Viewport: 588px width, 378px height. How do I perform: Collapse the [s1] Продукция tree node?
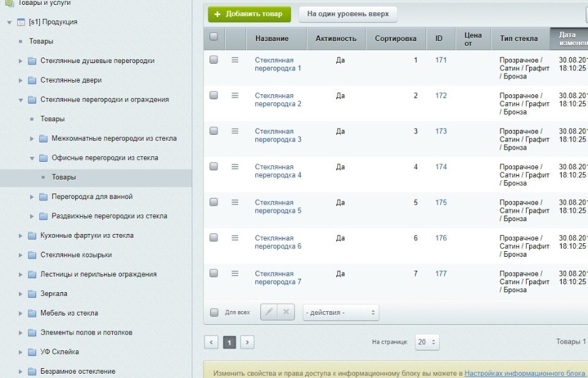[x=10, y=23]
